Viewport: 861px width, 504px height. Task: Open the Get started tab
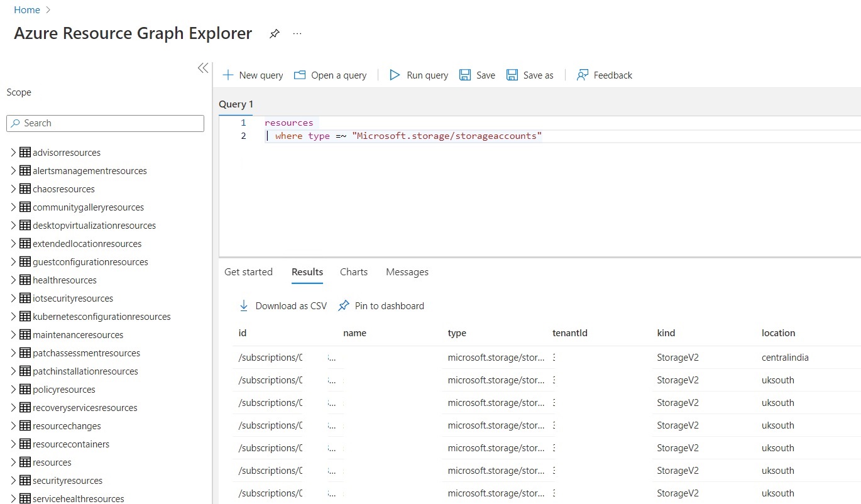click(x=248, y=272)
